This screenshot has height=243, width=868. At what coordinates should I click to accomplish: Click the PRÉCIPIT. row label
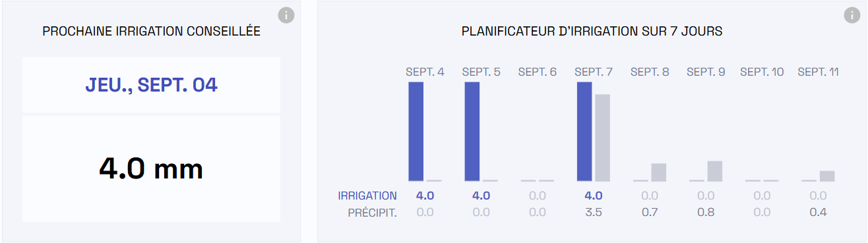tap(373, 213)
